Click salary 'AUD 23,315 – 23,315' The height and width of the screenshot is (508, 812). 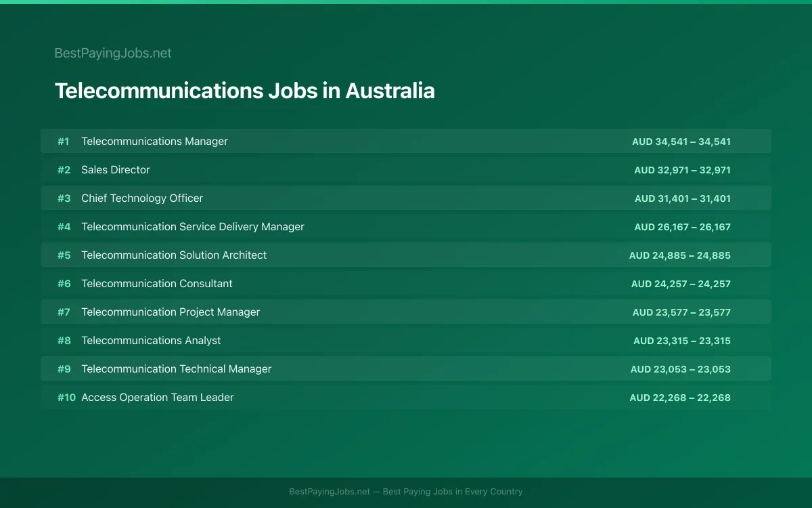(682, 341)
